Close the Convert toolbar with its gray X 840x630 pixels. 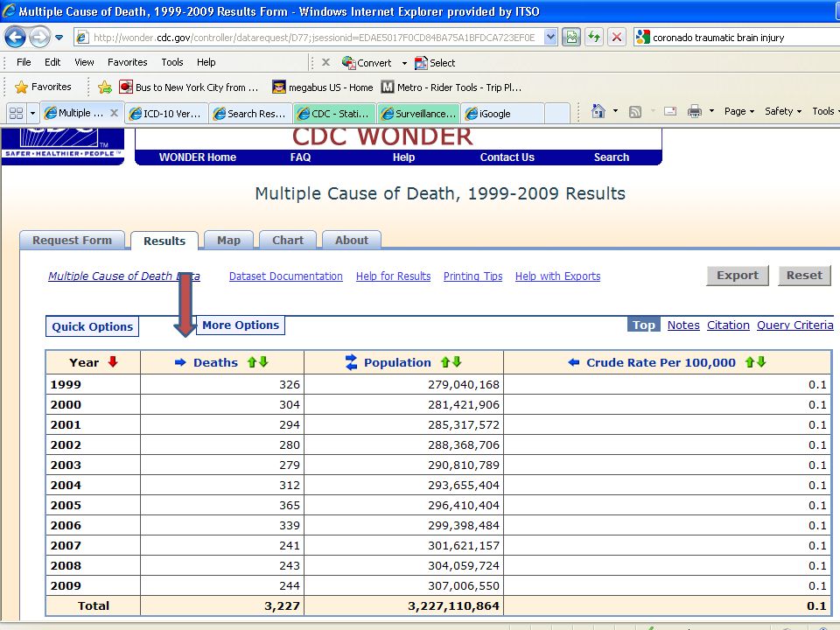pos(325,62)
